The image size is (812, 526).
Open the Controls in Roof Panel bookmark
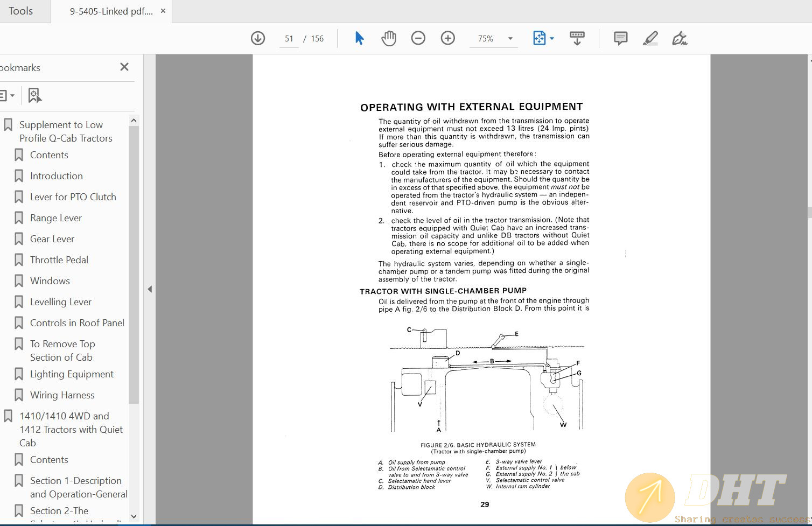click(77, 323)
